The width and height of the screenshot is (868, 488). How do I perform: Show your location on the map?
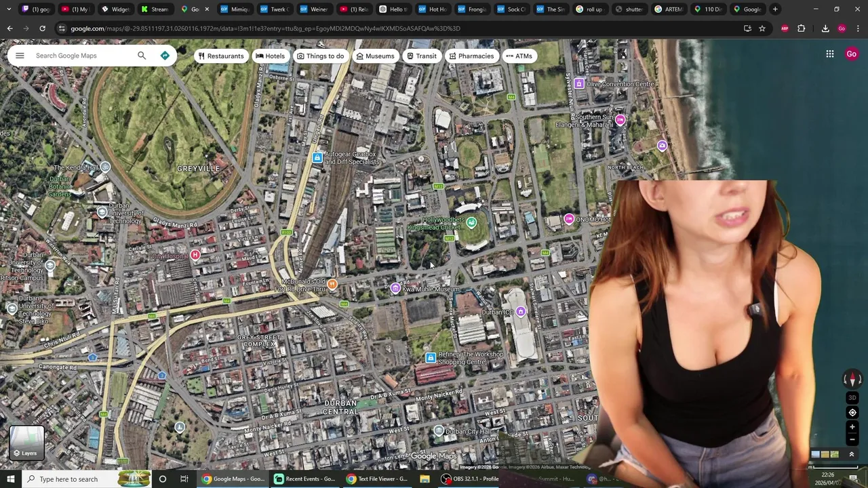852,413
